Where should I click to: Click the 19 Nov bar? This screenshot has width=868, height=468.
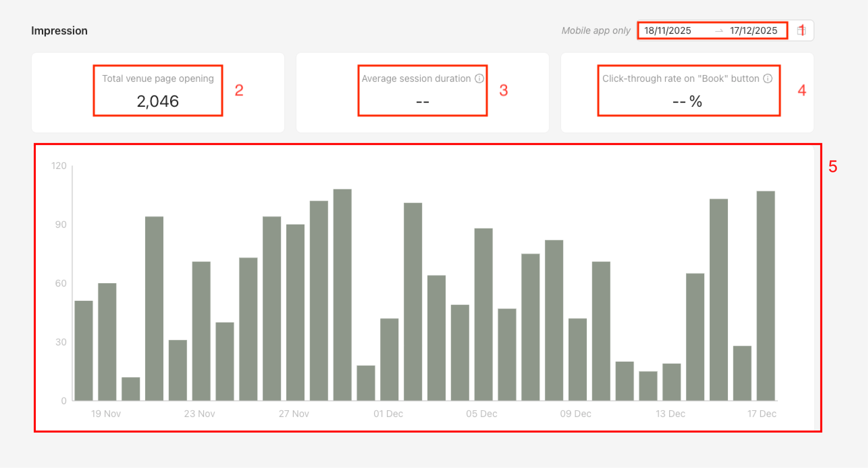(x=107, y=341)
